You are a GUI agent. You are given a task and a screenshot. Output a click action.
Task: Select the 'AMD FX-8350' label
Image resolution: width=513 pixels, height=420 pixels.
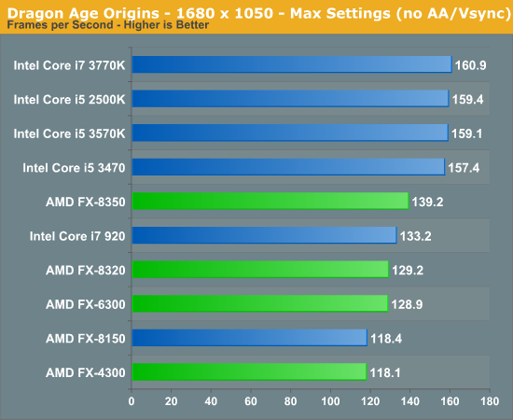[x=86, y=202]
